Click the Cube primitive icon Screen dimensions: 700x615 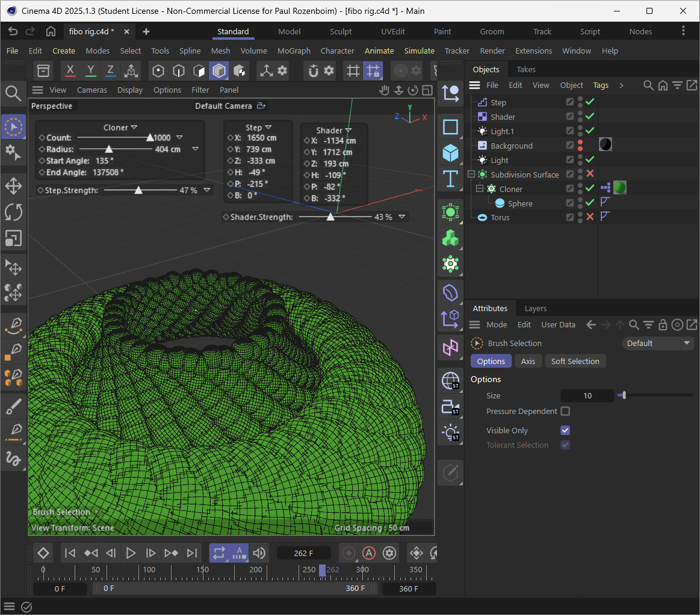coord(450,153)
